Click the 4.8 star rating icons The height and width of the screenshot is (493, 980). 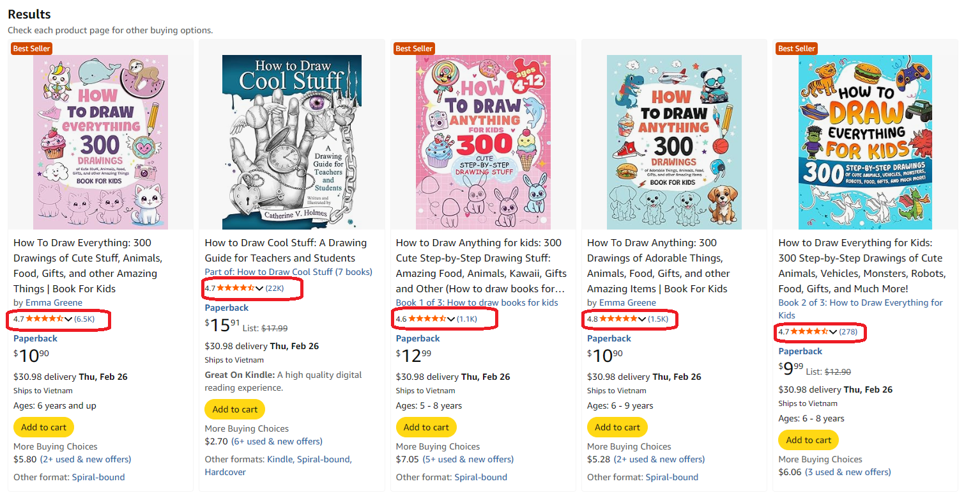tap(618, 318)
